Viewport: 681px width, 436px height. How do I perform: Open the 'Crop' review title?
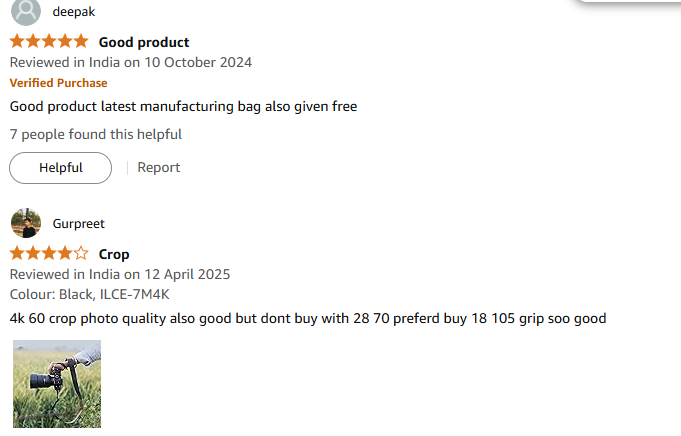pyautogui.click(x=114, y=254)
